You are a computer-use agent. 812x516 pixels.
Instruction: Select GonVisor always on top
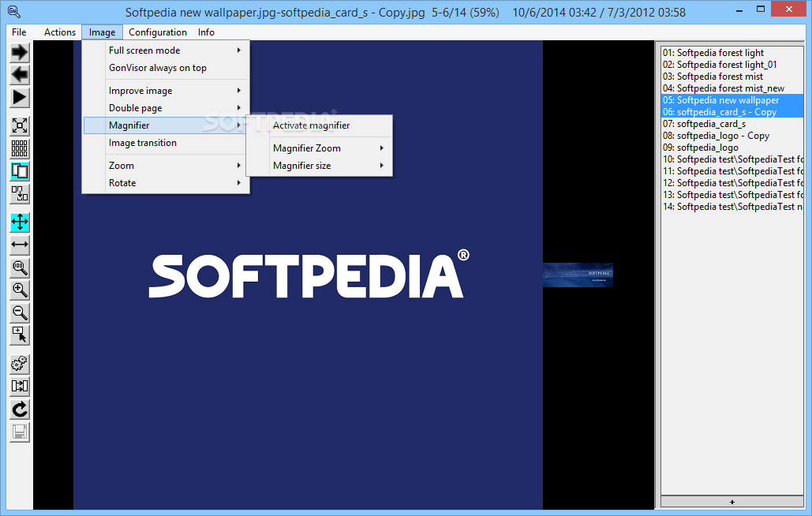point(167,68)
